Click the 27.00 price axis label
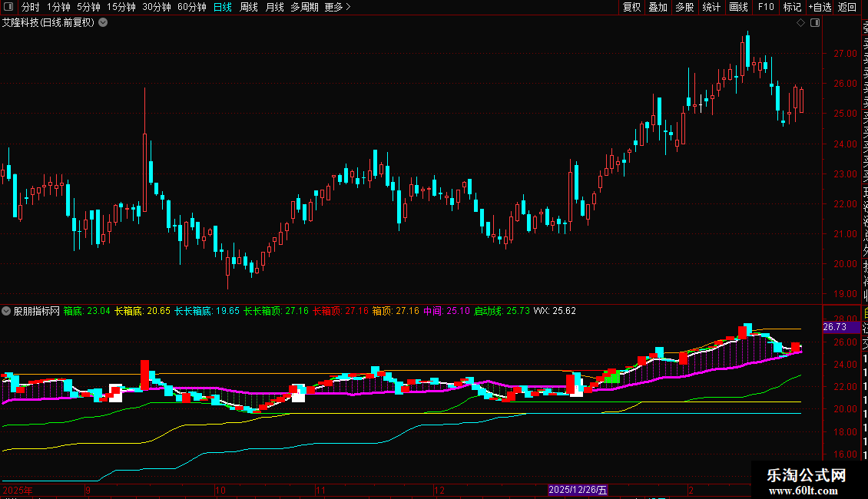Screen dimensions: 868x499 pyautogui.click(x=845, y=54)
